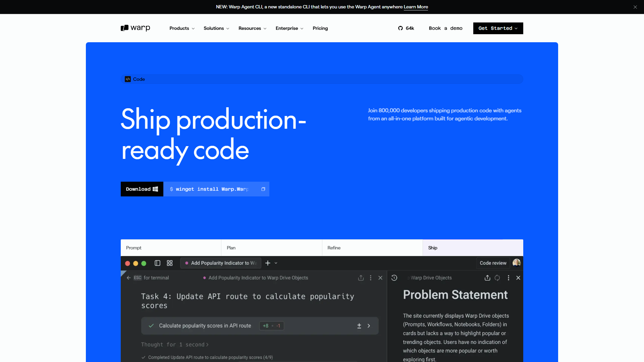Click the user avatar in Warp window

(517, 263)
